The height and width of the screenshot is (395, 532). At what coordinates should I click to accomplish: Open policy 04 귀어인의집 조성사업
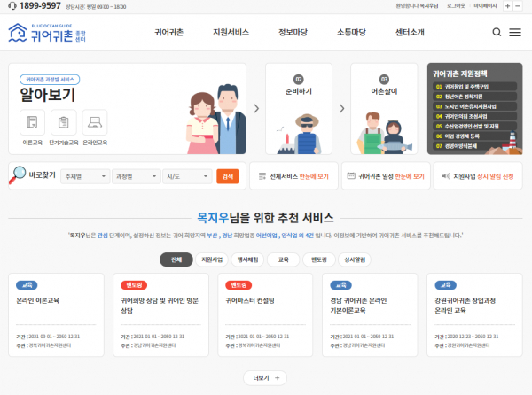click(474, 116)
